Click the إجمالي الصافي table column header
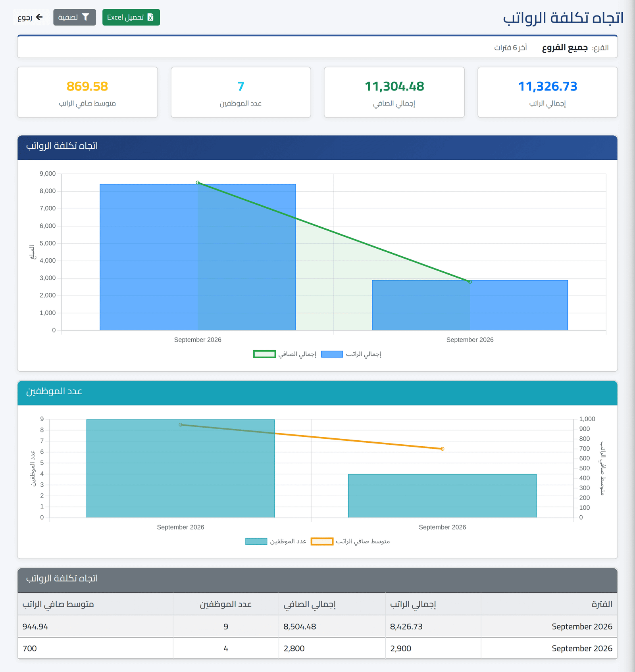The height and width of the screenshot is (672, 635). (332, 604)
